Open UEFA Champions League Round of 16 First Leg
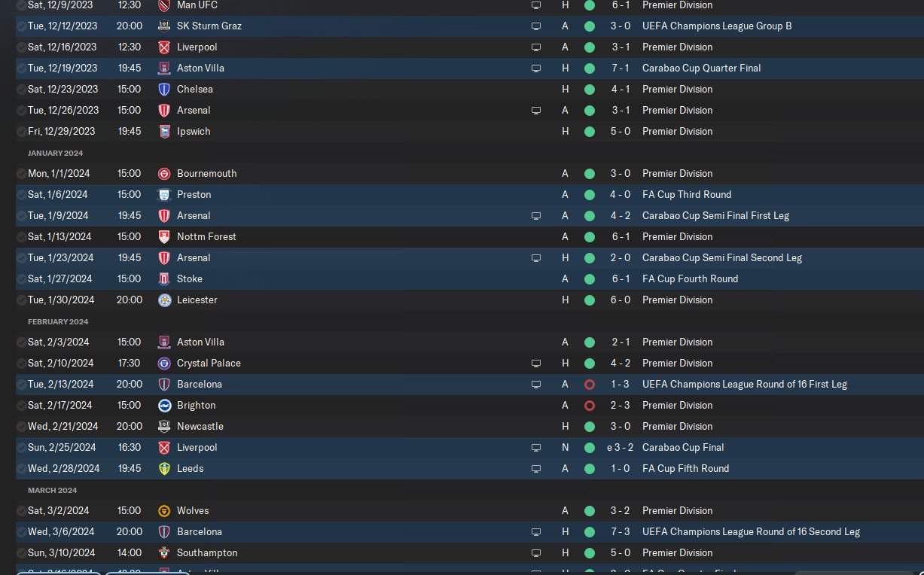 point(744,384)
